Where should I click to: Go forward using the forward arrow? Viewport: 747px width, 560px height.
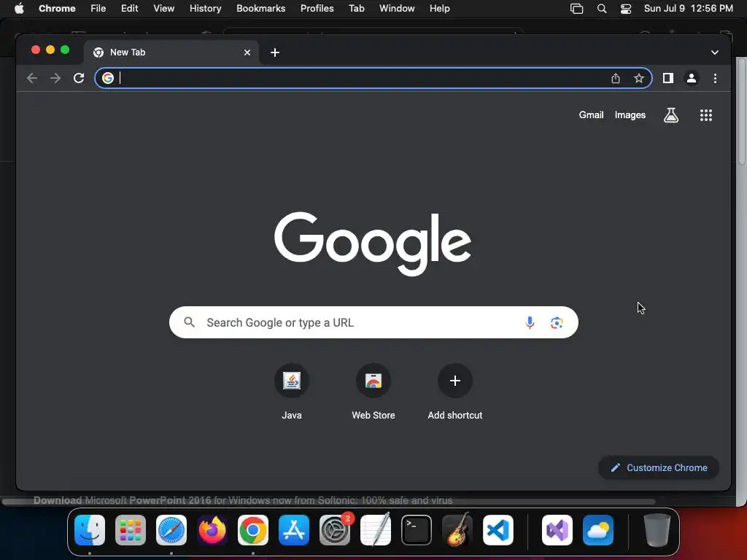pyautogui.click(x=55, y=78)
